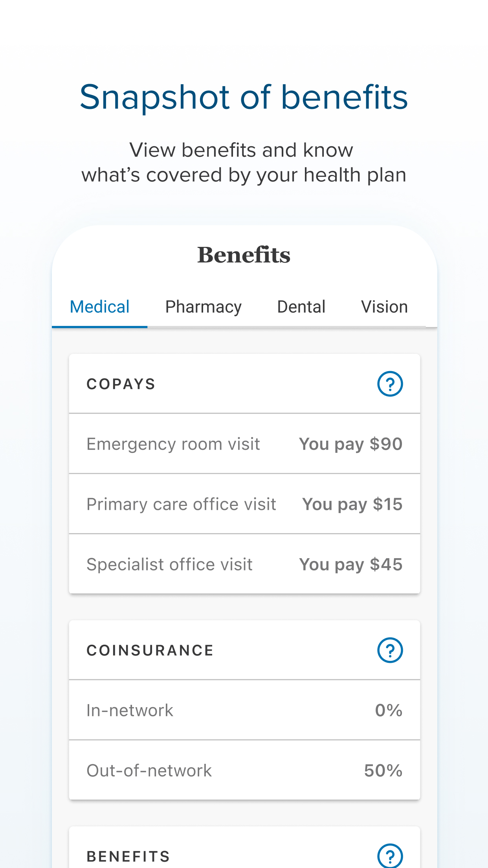Viewport: 488px width, 868px height.
Task: Tap the 50% out-of-network value
Action: pyautogui.click(x=383, y=771)
